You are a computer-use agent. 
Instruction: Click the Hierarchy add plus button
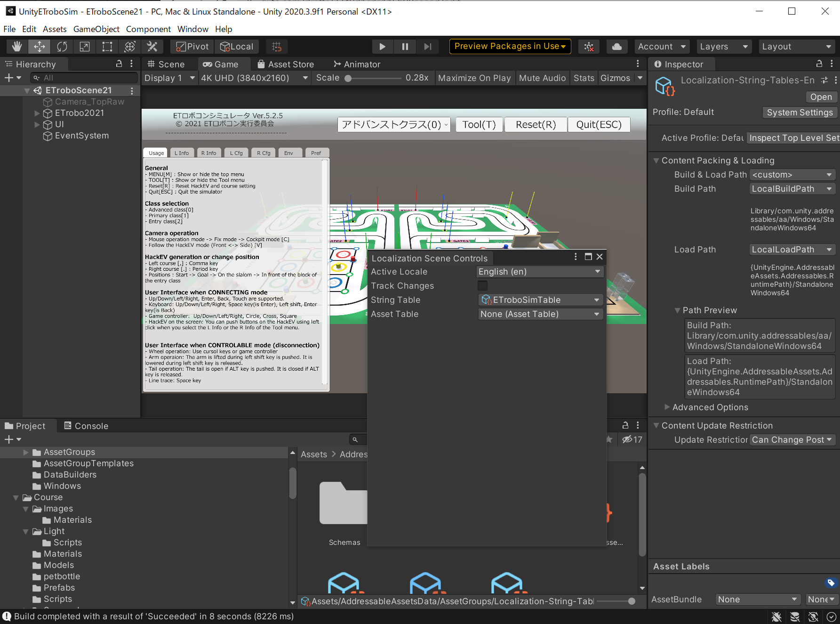point(13,78)
